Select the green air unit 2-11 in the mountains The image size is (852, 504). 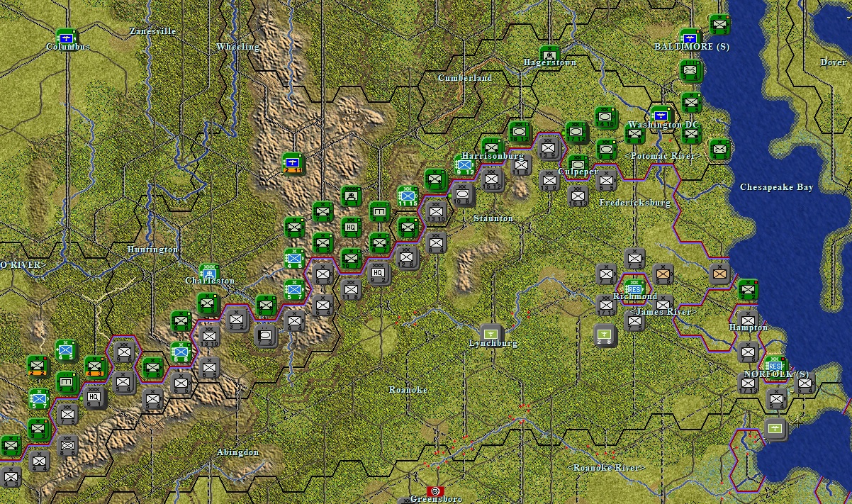(293, 164)
